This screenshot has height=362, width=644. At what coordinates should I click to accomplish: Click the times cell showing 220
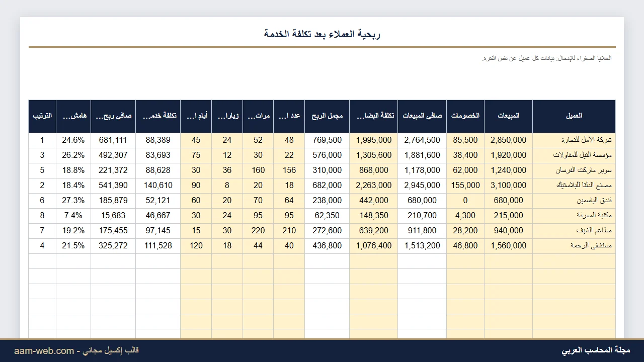(x=258, y=231)
